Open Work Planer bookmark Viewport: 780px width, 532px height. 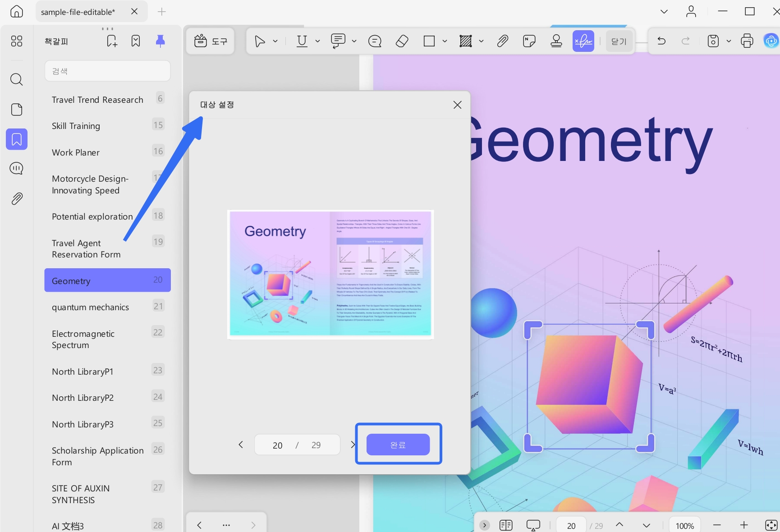[x=107, y=152]
